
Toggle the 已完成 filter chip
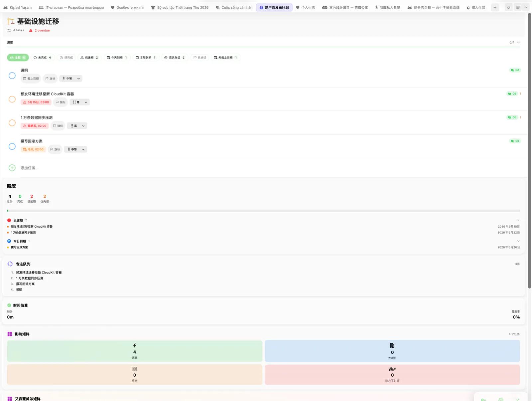66,58
